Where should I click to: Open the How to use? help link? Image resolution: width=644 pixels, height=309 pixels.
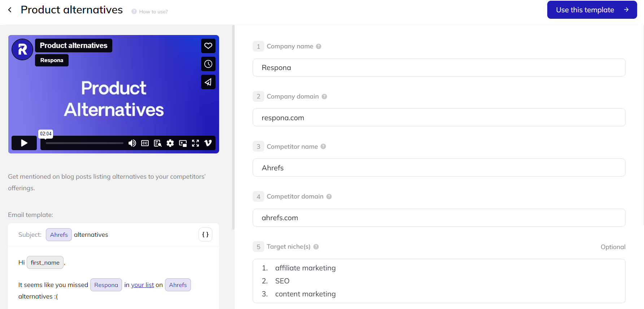[x=150, y=12]
